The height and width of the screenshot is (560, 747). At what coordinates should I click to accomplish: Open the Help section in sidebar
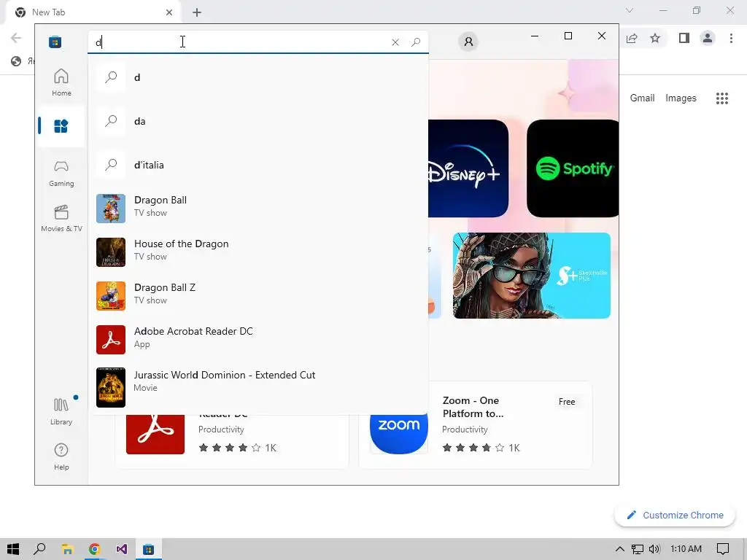point(61,456)
